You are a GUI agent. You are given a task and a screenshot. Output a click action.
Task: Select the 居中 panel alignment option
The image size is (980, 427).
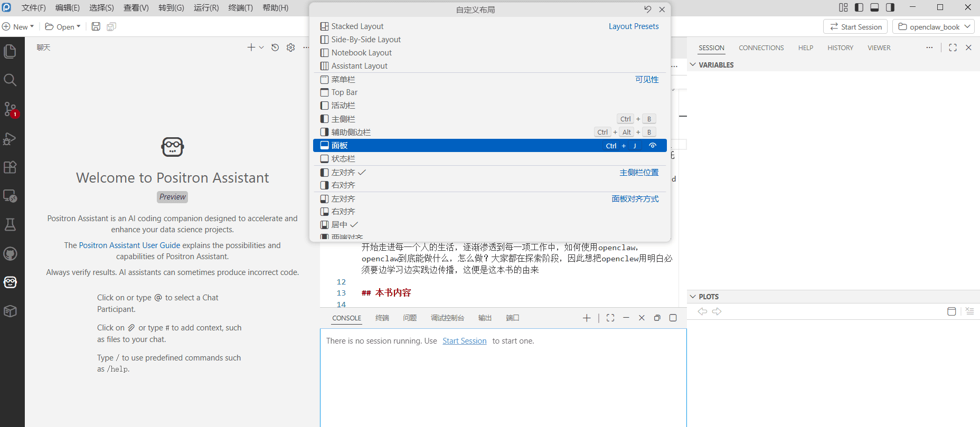(490, 225)
